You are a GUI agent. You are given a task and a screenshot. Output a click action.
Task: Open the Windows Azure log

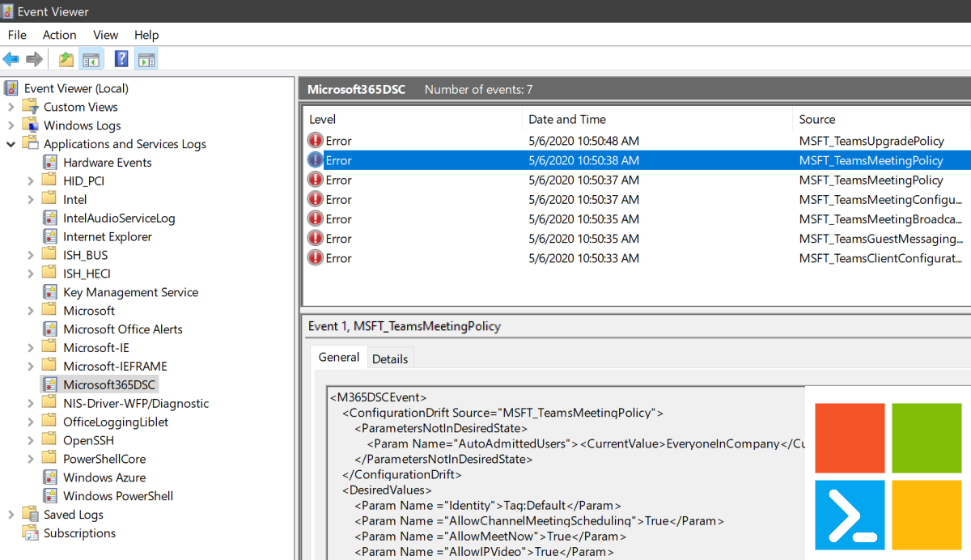[x=104, y=477]
